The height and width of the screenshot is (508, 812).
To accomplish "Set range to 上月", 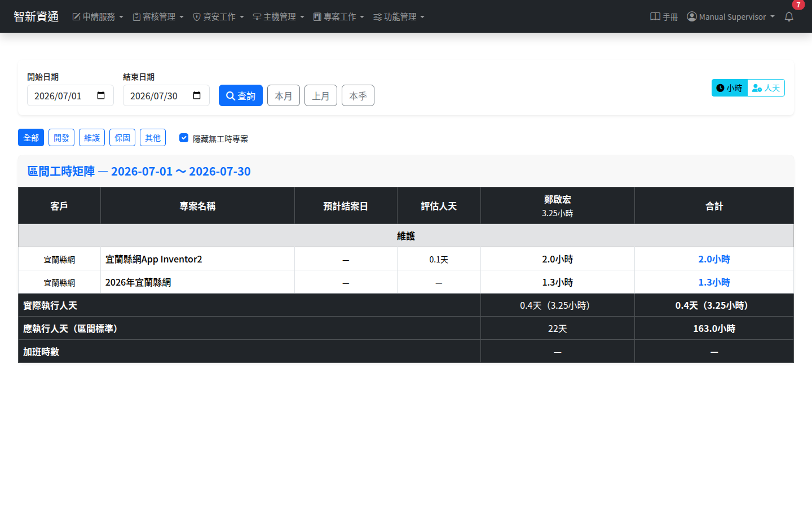I will tap(321, 95).
